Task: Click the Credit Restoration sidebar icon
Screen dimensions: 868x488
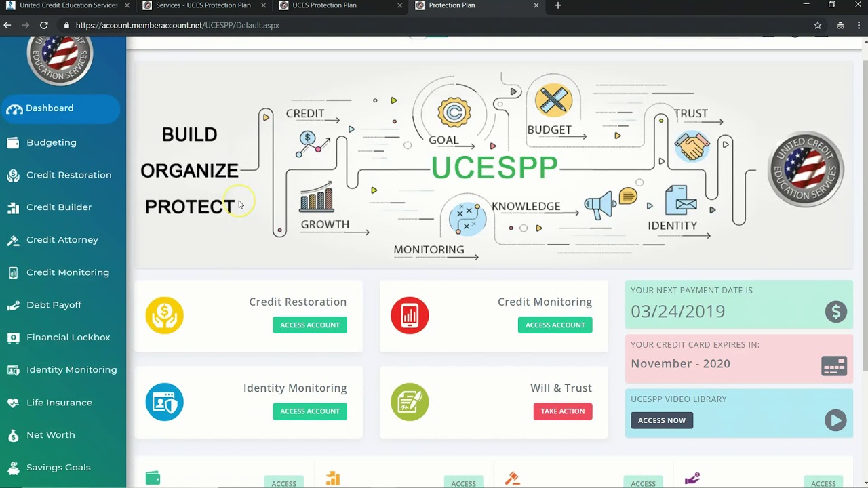Action: pyautogui.click(x=13, y=176)
